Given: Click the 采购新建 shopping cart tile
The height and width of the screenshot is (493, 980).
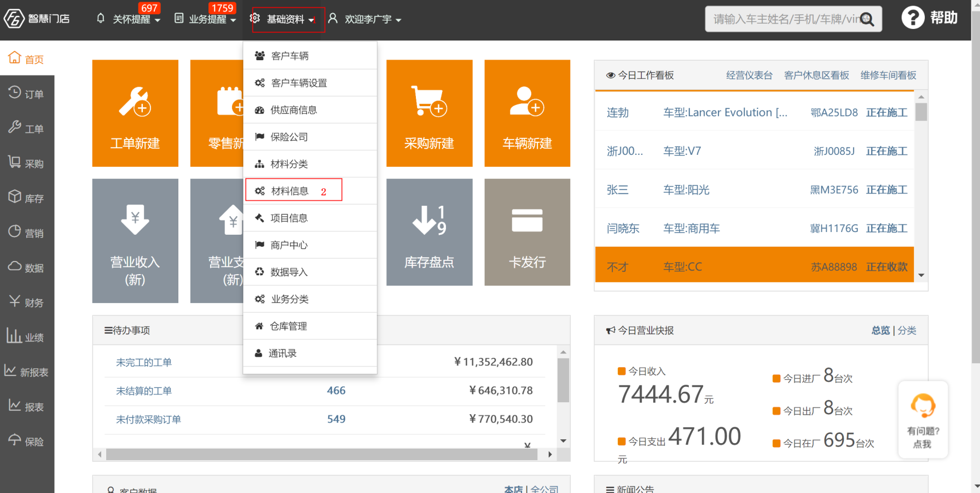Looking at the screenshot, I should 429,113.
